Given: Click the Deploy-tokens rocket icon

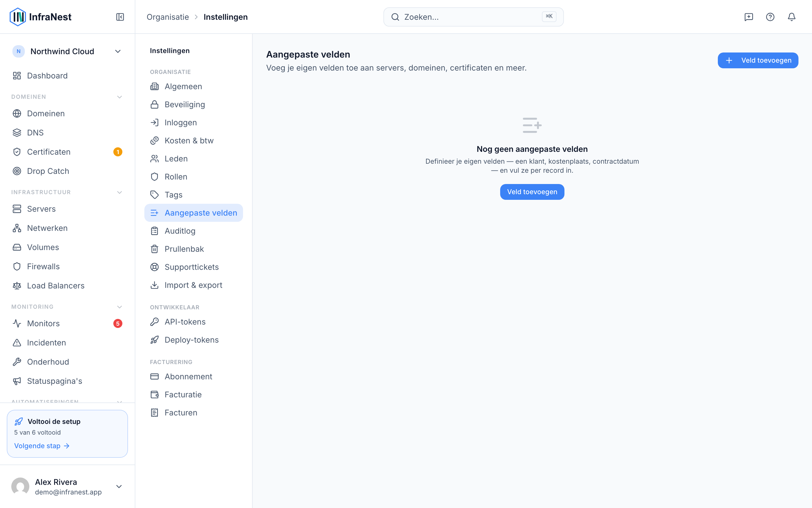Looking at the screenshot, I should (154, 340).
